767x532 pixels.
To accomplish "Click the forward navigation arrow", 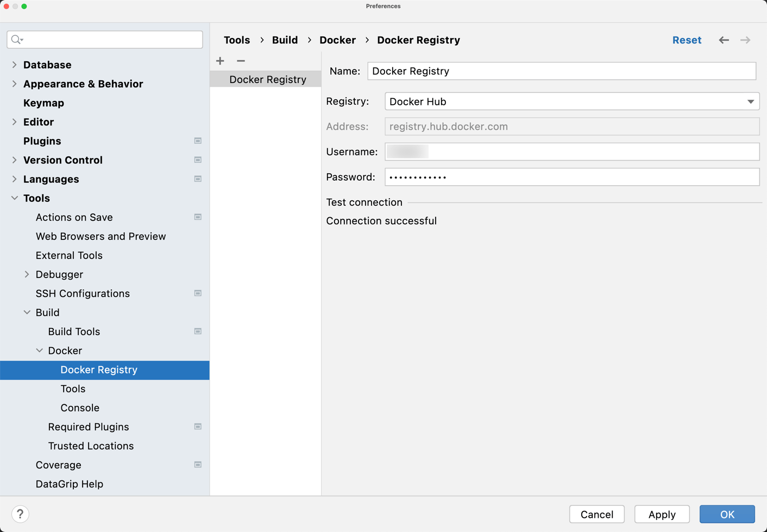I will 745,40.
